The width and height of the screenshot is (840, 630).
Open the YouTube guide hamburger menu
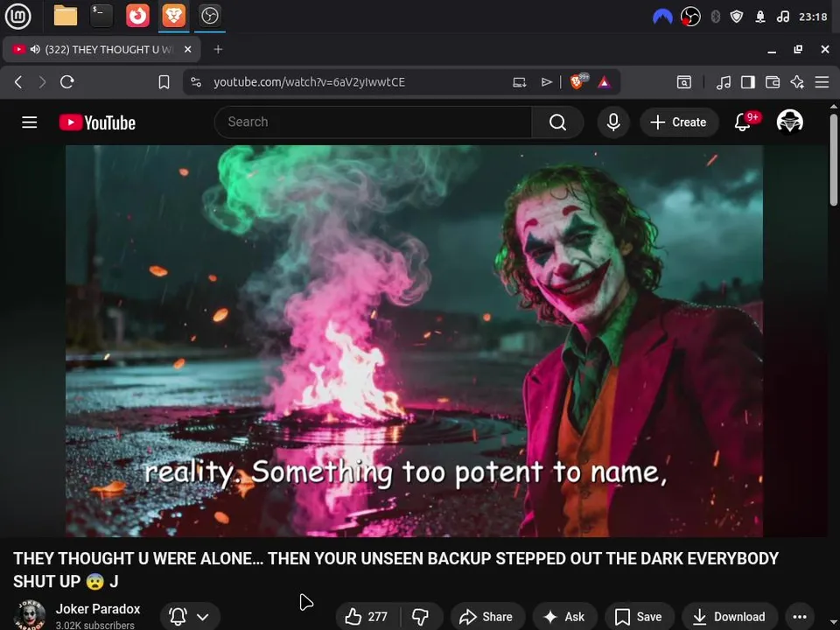click(30, 122)
